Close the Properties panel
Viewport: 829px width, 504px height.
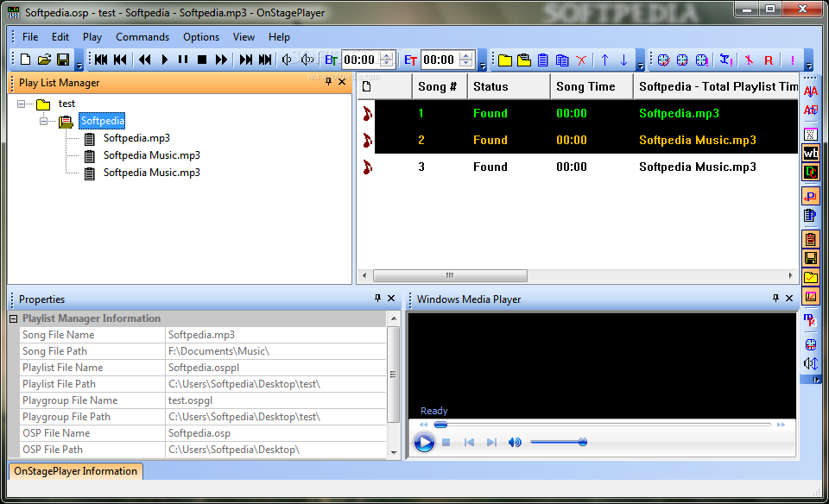click(x=391, y=298)
